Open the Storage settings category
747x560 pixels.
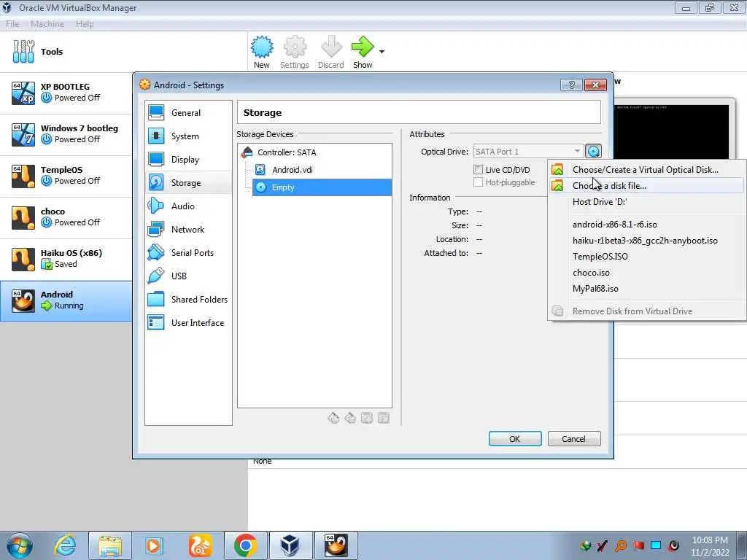tap(189, 183)
